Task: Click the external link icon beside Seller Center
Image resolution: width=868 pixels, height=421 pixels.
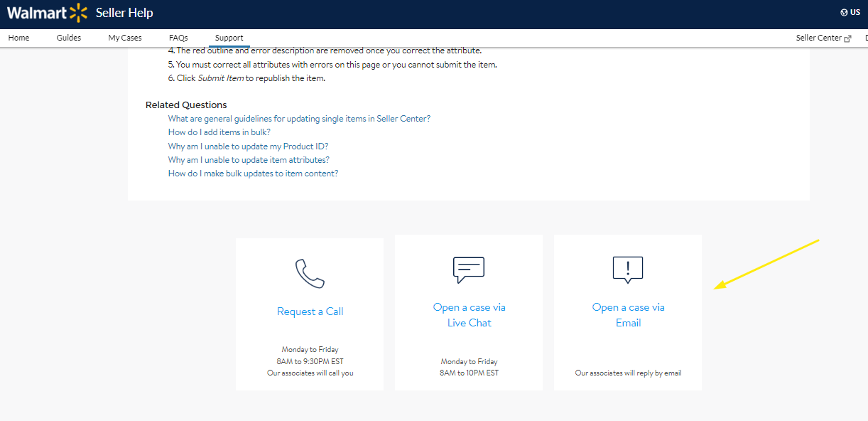Action: click(847, 38)
